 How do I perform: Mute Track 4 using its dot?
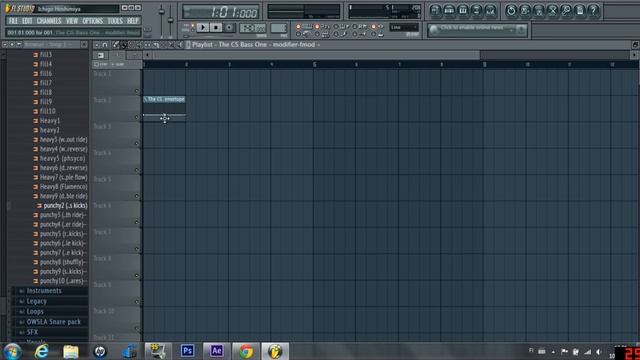pos(137,170)
